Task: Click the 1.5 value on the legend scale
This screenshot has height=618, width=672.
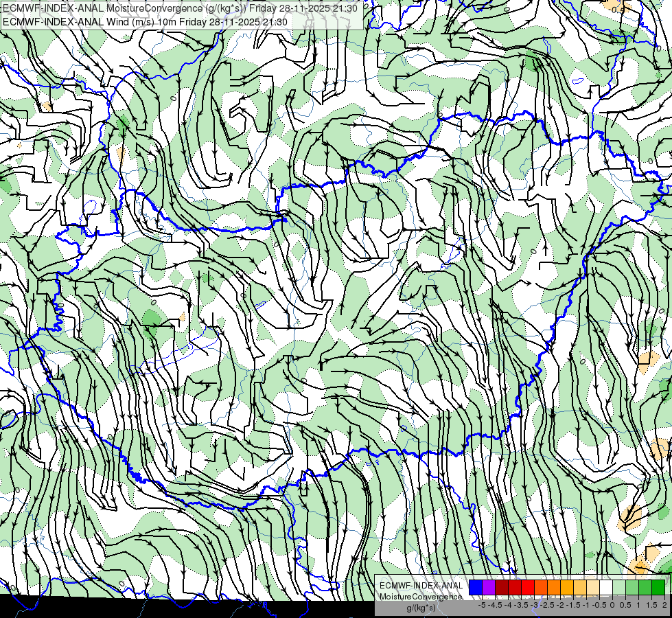Action: 651,605
